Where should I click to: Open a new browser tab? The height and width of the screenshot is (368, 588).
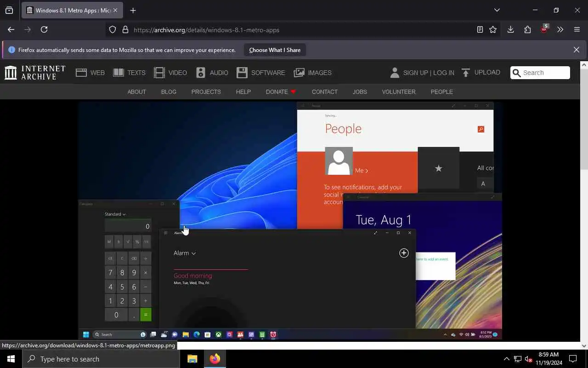[x=133, y=10]
